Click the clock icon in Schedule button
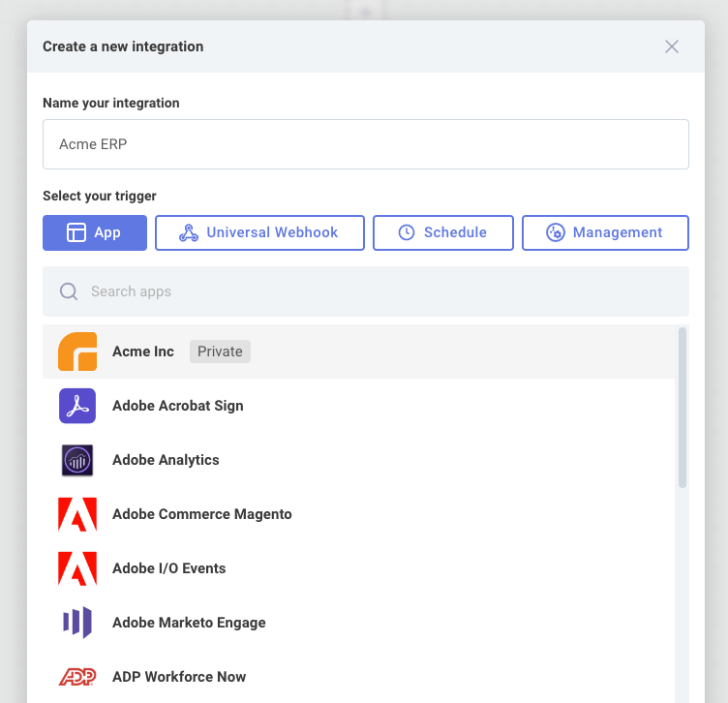The image size is (728, 703). [407, 232]
